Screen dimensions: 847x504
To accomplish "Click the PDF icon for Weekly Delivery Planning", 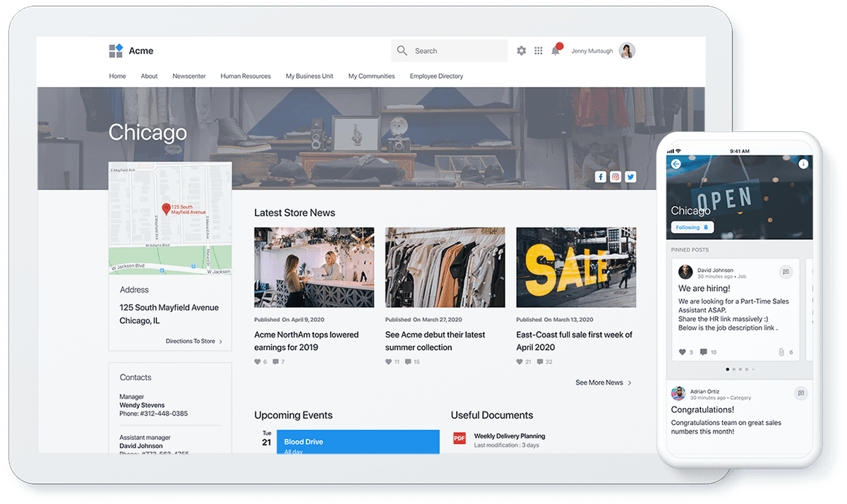I will [459, 438].
